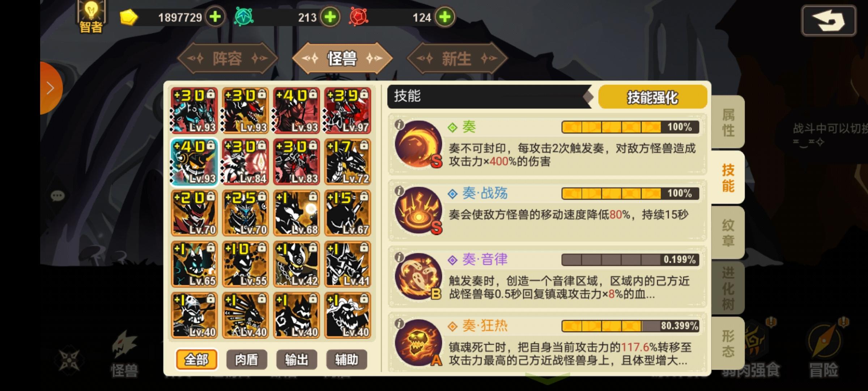Tap the back arrow icon
Image resolution: width=868 pixels, height=391 pixels.
pyautogui.click(x=829, y=21)
